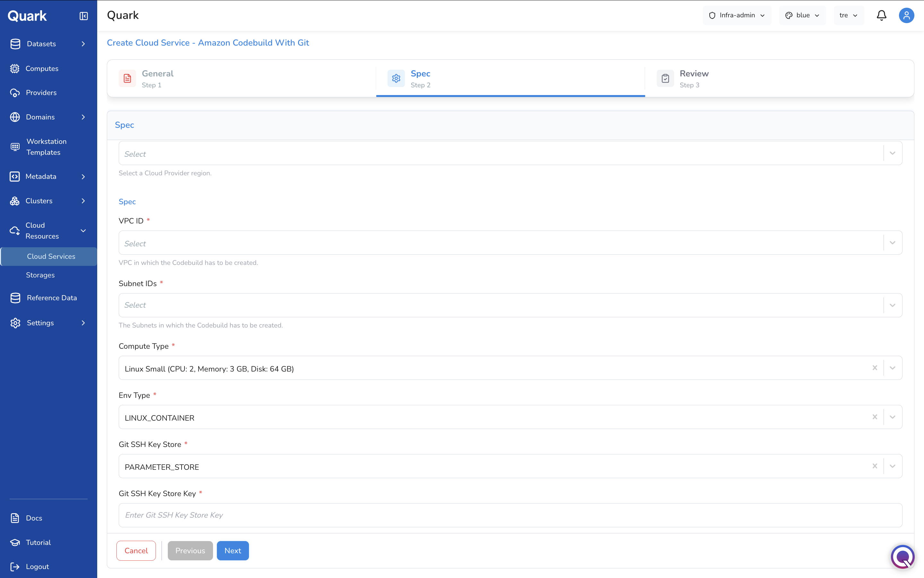Clear the Env Type selection
Screen dimensions: 924x578
coord(875,417)
